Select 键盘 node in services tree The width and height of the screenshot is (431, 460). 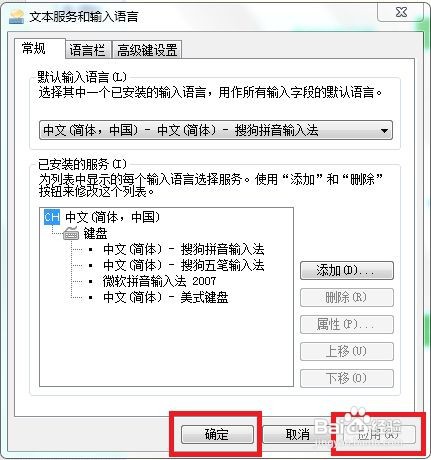click(x=95, y=233)
